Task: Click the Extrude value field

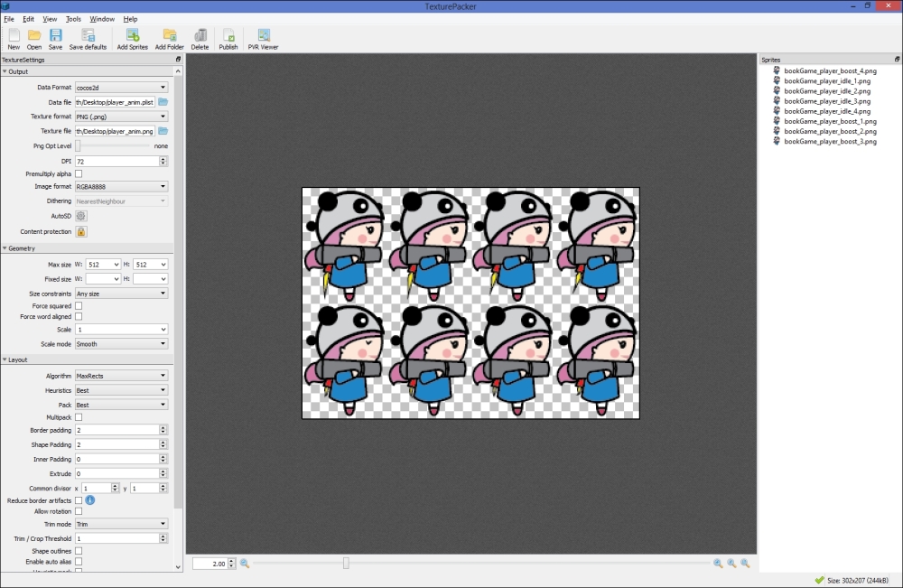Action: point(117,473)
